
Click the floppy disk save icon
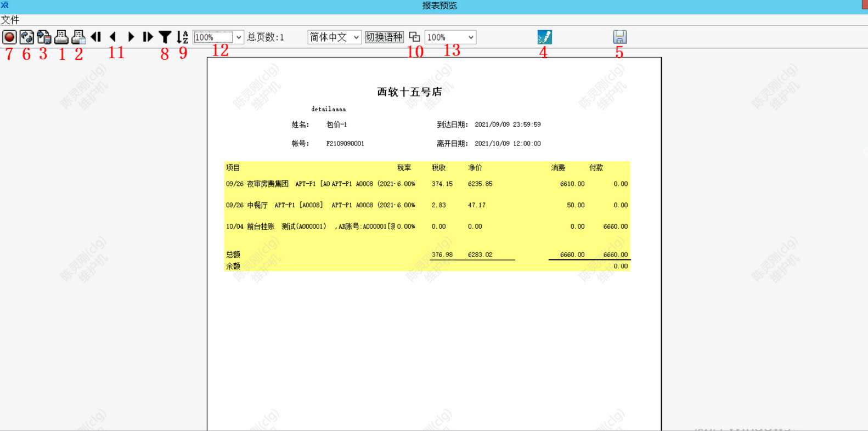[619, 37]
